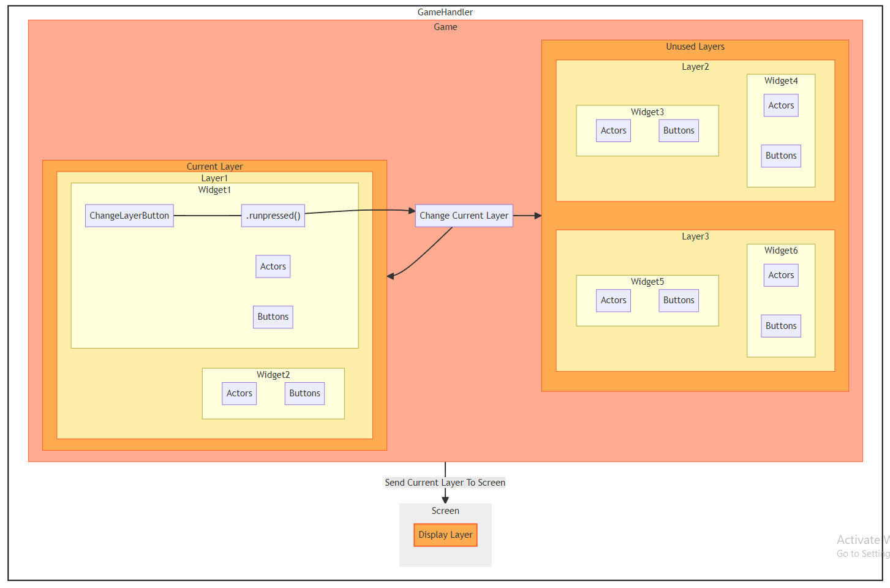
Task: Click the Game subgraph label
Action: [x=445, y=27]
